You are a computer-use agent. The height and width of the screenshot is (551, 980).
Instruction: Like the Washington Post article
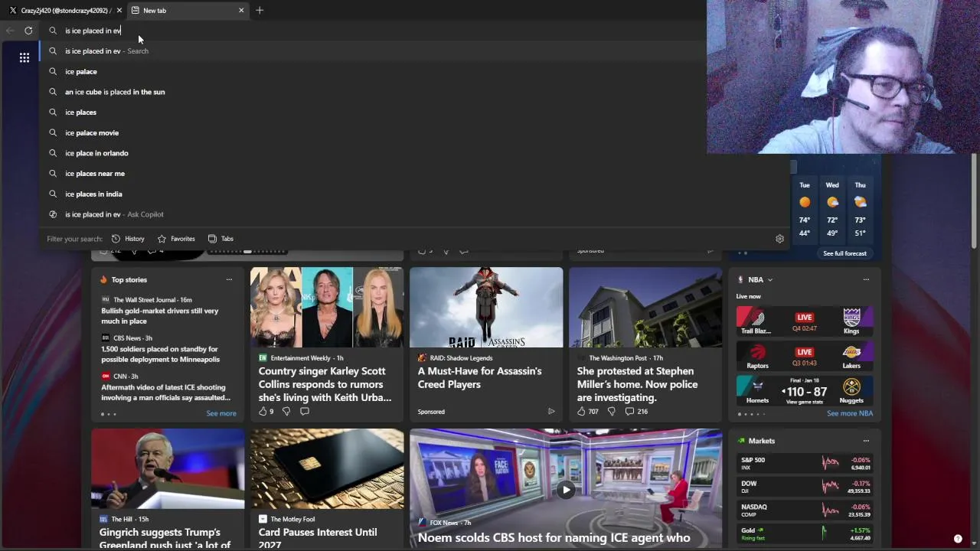(581, 412)
